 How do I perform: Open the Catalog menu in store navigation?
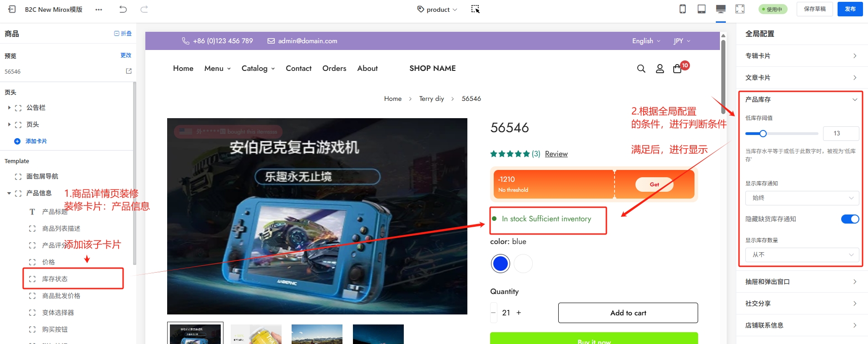[x=258, y=69]
